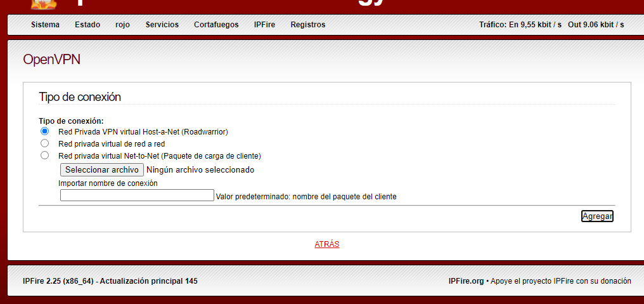The width and height of the screenshot is (644, 304).
Task: Click 'Ningún archivo seleccionado' text
Action: [200, 170]
